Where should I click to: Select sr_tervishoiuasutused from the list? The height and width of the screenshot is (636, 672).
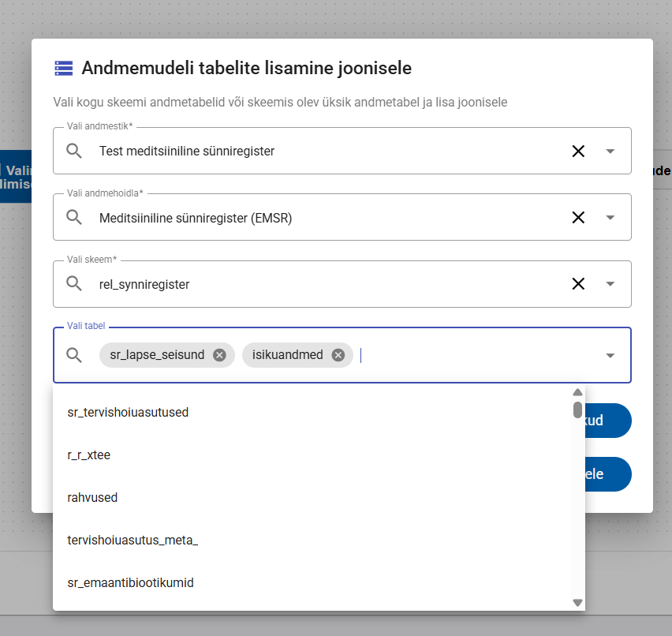pyautogui.click(x=128, y=412)
